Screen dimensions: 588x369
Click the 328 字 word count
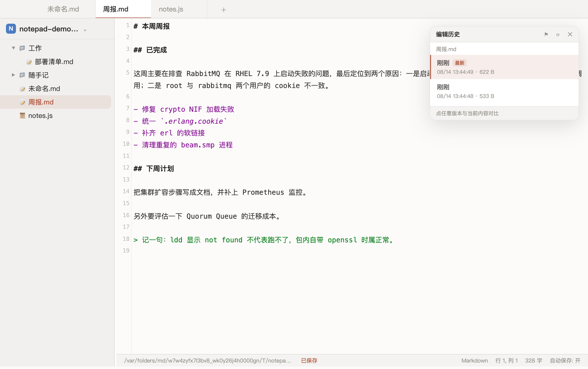534,361
